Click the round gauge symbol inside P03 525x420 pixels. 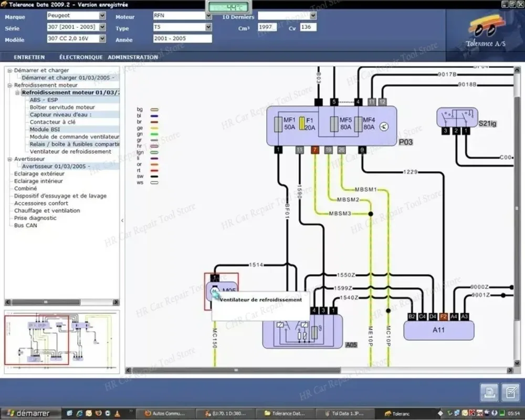(x=384, y=127)
